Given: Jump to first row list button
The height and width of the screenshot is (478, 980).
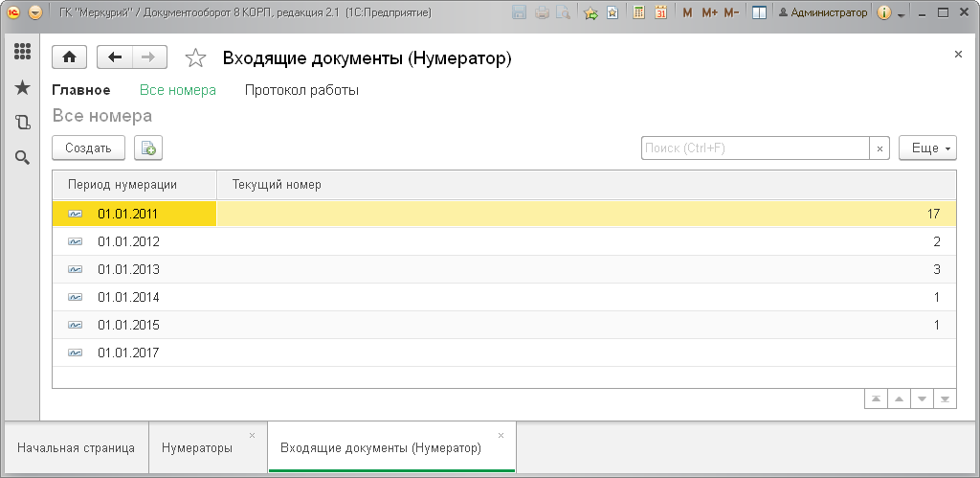Looking at the screenshot, I should (x=877, y=399).
